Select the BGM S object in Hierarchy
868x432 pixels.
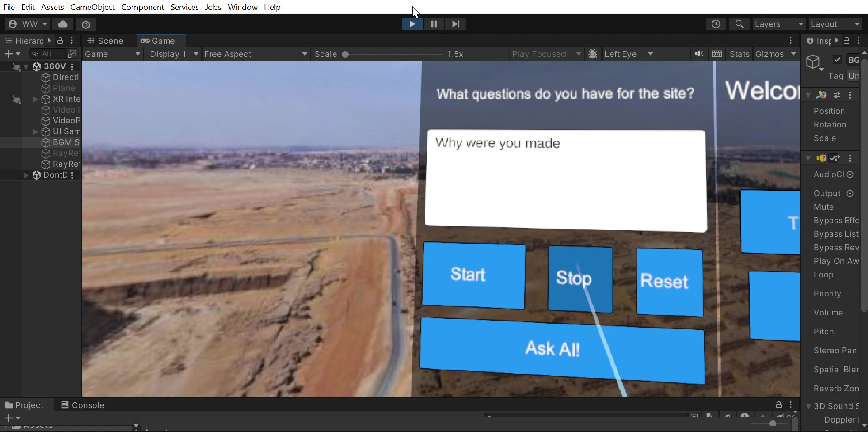60,142
